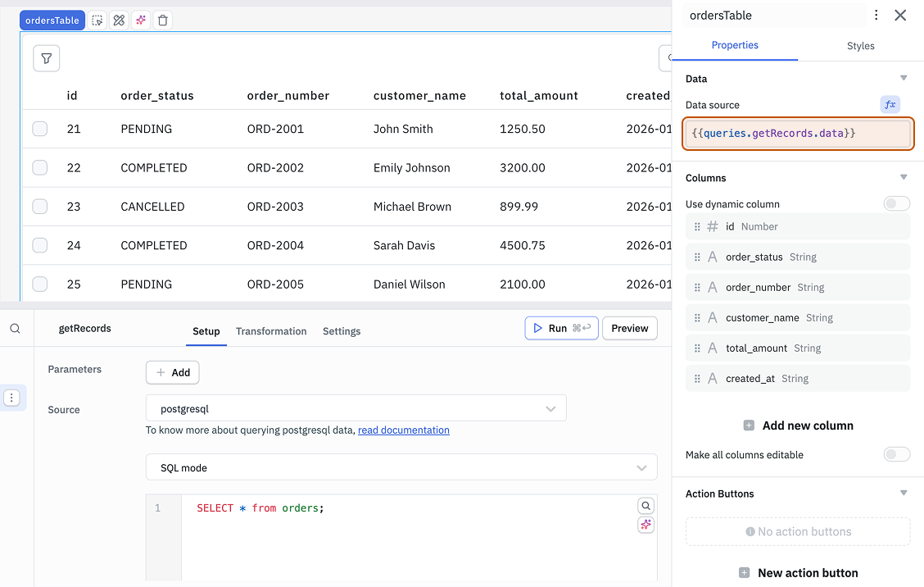The image size is (924, 587).
Task: Toggle the Use dynamic column switch
Action: [x=896, y=204]
